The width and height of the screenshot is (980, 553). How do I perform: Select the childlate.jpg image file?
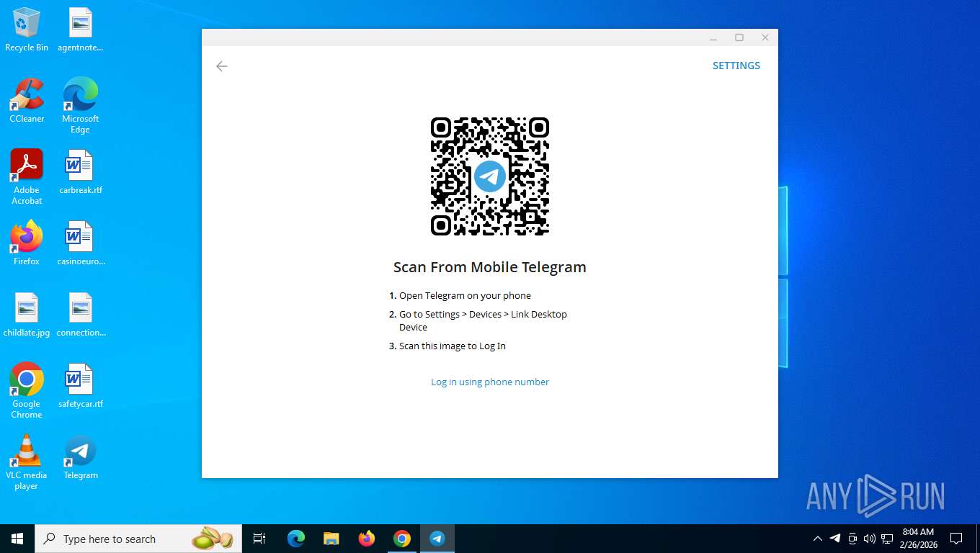pyautogui.click(x=27, y=315)
